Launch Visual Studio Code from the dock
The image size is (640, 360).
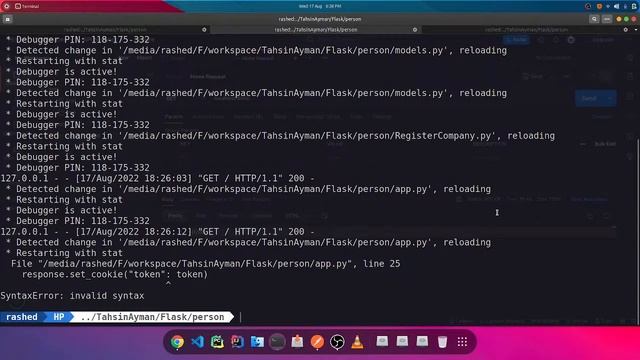198,342
